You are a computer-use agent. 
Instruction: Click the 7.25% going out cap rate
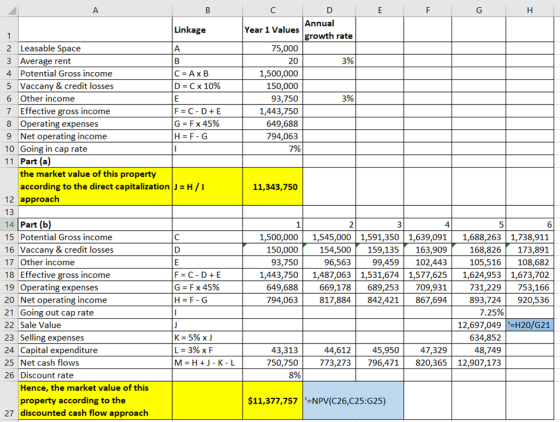479,312
